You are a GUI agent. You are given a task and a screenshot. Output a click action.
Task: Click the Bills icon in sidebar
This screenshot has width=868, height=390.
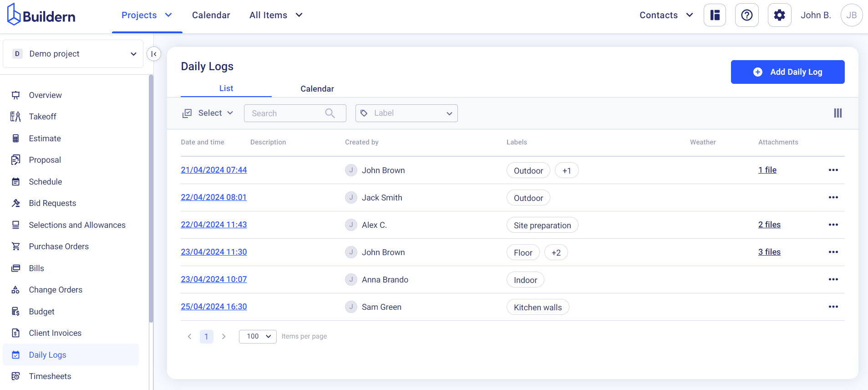[x=16, y=268]
